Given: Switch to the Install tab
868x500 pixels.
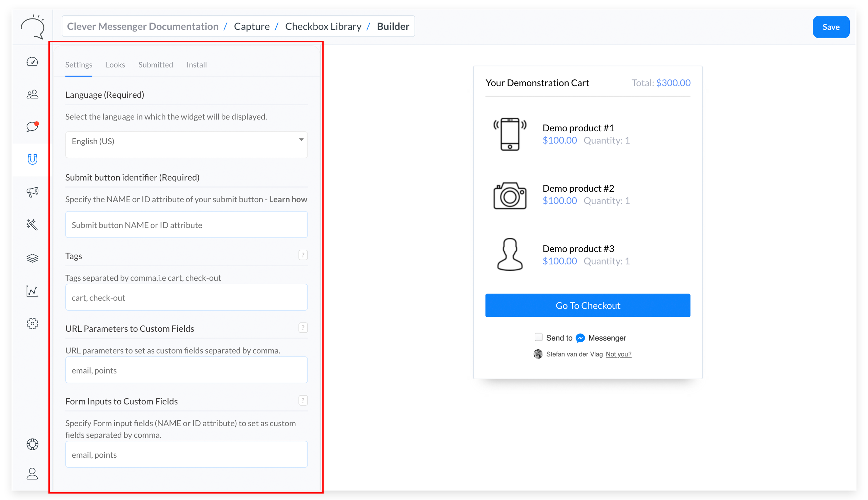Looking at the screenshot, I should 196,65.
